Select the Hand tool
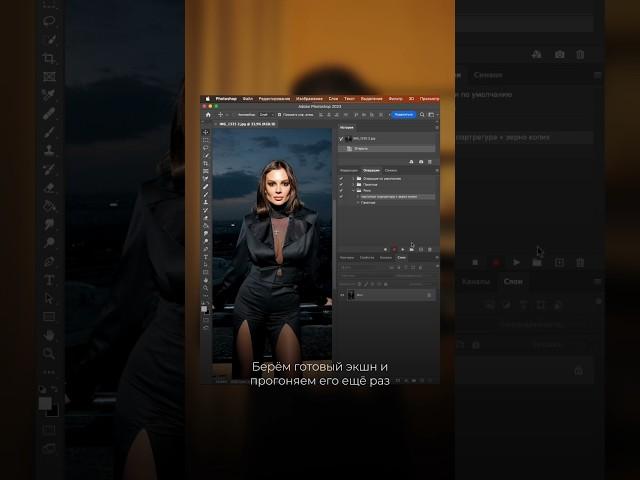Screen dimensions: 640x480 [x=205, y=280]
